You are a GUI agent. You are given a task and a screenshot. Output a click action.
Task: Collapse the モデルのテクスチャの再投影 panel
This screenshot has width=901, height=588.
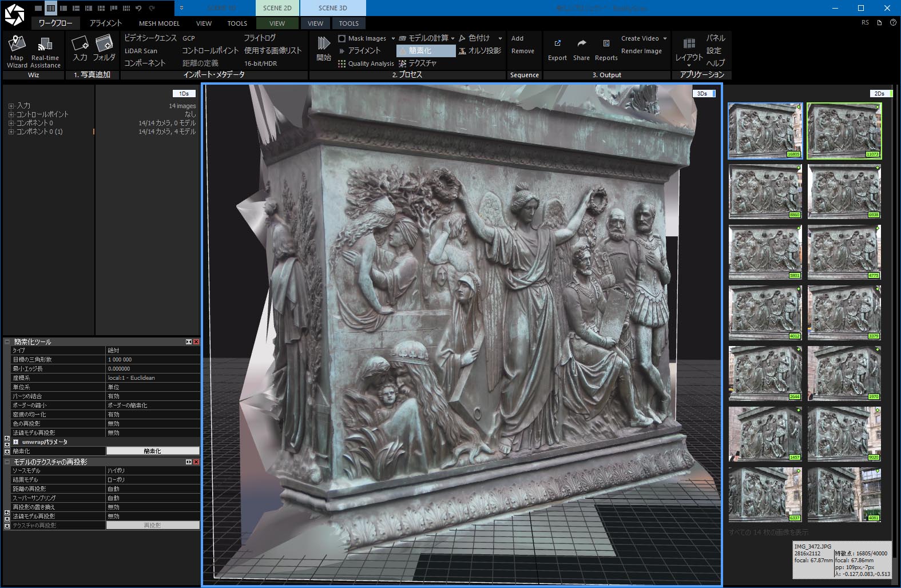[7, 462]
